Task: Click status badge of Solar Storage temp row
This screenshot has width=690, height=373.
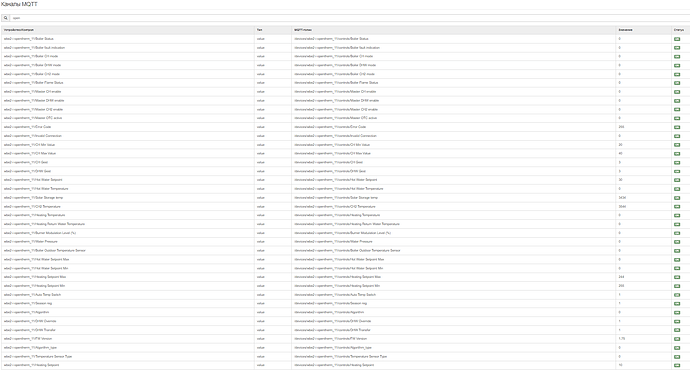Action: pyautogui.click(x=677, y=198)
